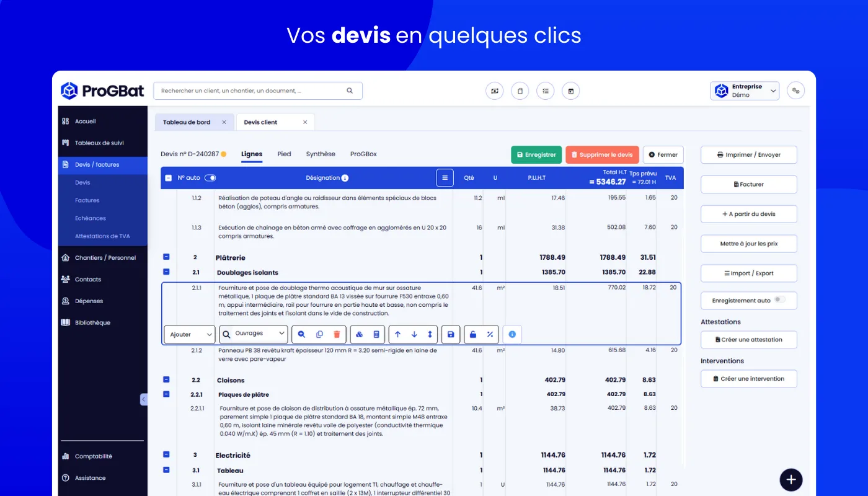Open the Ouvrages search dropdown
The height and width of the screenshot is (496, 868).
click(x=254, y=334)
